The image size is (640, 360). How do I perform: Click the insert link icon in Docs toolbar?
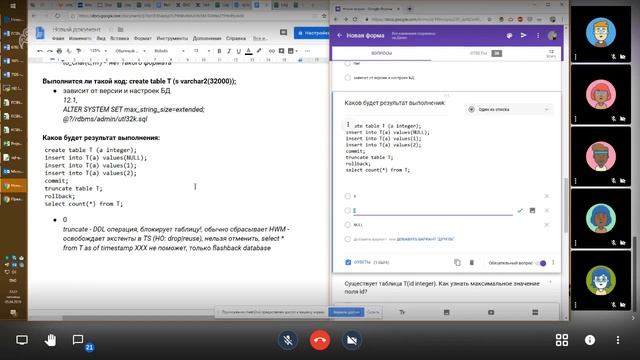coord(271,51)
